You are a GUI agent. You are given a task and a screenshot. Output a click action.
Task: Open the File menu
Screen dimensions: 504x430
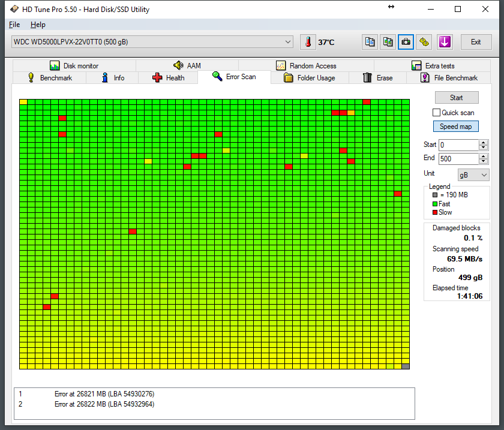pyautogui.click(x=14, y=25)
